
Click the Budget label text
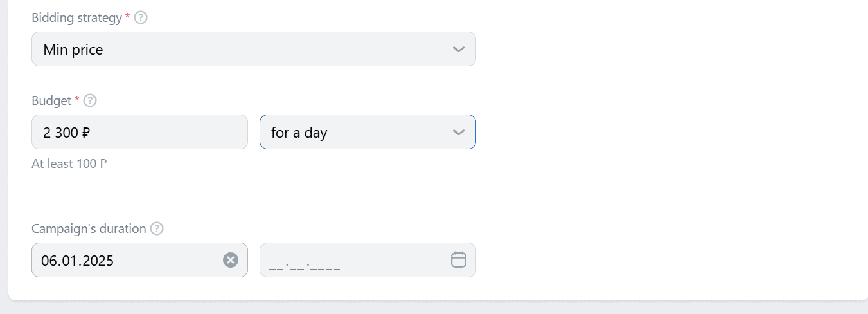pyautogui.click(x=51, y=100)
